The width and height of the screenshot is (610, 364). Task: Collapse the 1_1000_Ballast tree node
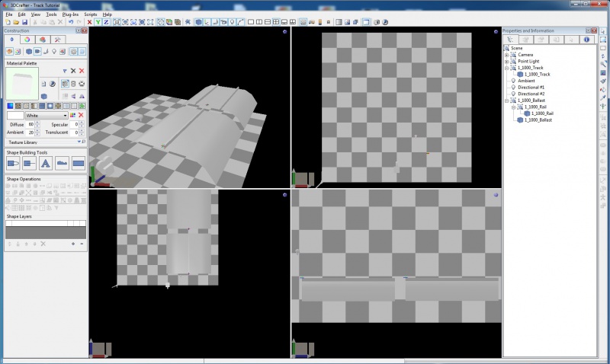506,101
